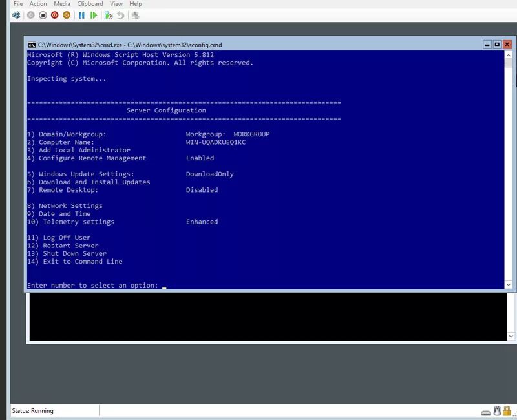Click the 'Server Configuration' heading
Screen dimensions: 517x420
click(166, 110)
